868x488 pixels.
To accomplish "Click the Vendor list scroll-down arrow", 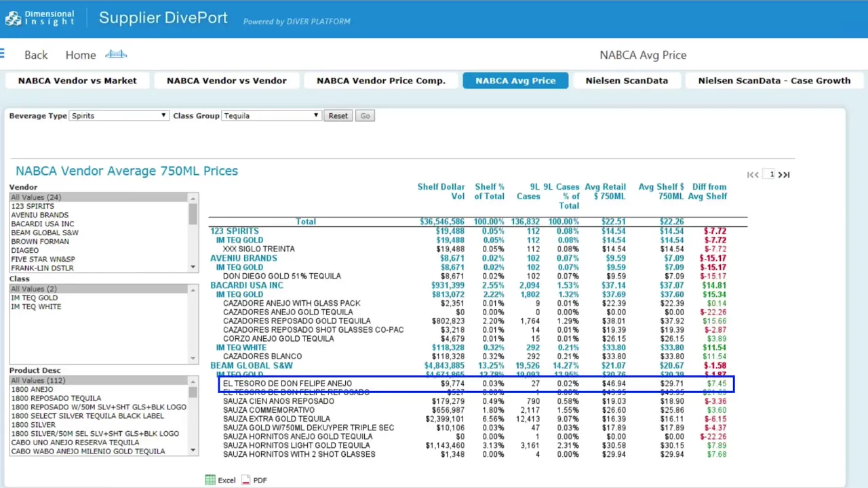I will click(193, 268).
